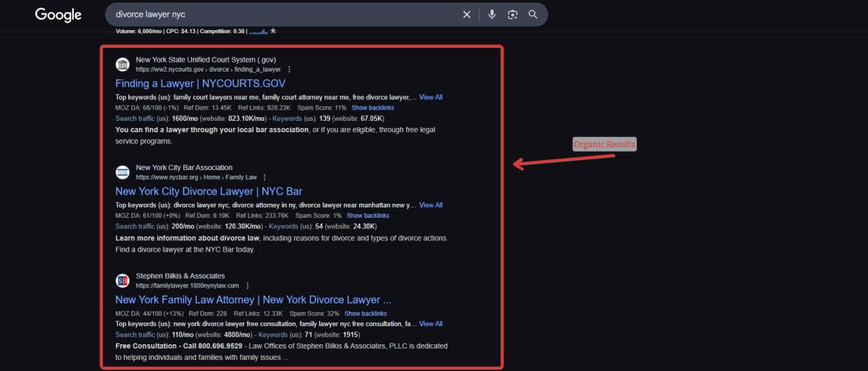Viewport: 868px width, 371px height.
Task: Click 'MOZ DA: 61/100 (+0%)' metric text
Action: pos(147,216)
